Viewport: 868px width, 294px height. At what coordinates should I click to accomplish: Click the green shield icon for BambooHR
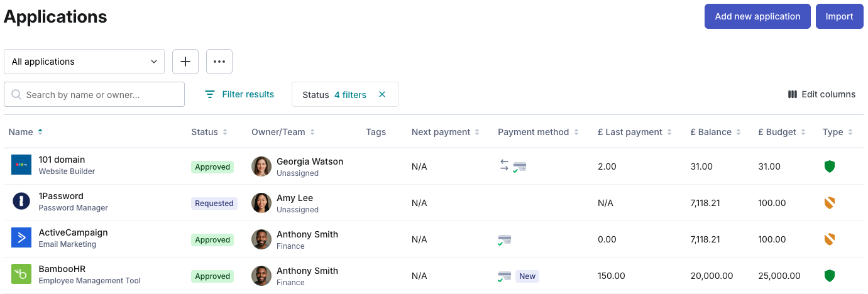[x=830, y=276]
